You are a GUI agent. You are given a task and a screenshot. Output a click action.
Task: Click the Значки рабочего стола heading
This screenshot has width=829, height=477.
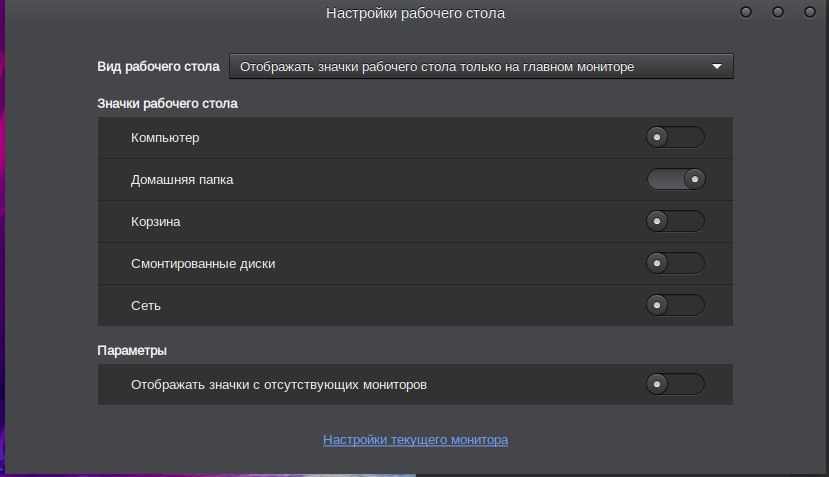(x=167, y=104)
